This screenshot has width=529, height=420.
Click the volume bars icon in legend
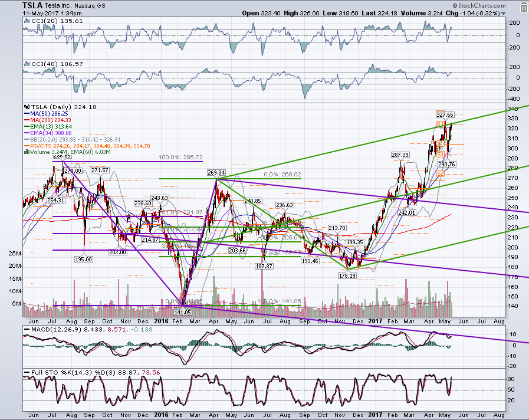pyautogui.click(x=27, y=152)
